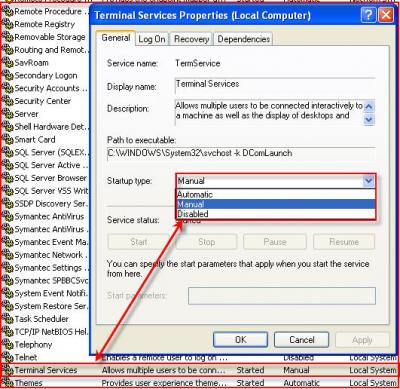Screen dimensions: 400x389
Task: Choose Automatic in the startup type list
Action: tap(276, 194)
